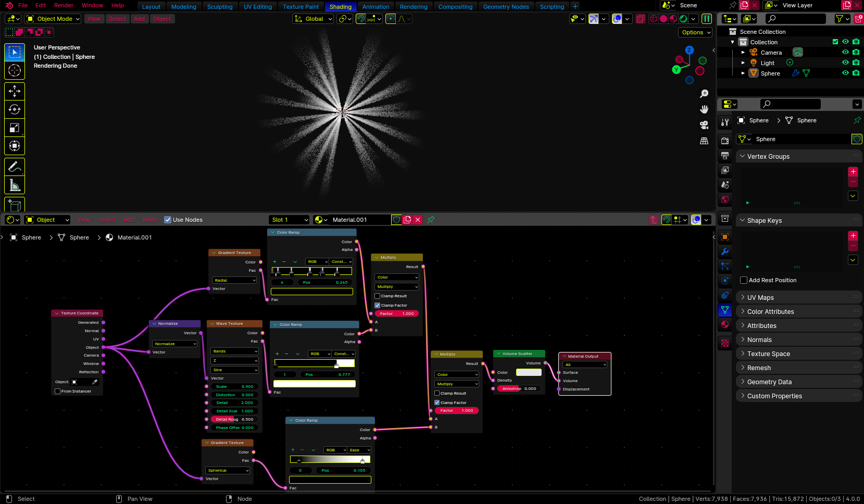Viewport: 864px width, 504px height.
Task: Open the File menu
Action: click(x=23, y=5)
